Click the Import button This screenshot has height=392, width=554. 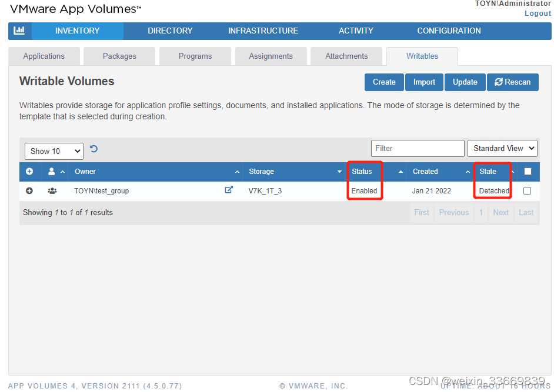[424, 82]
